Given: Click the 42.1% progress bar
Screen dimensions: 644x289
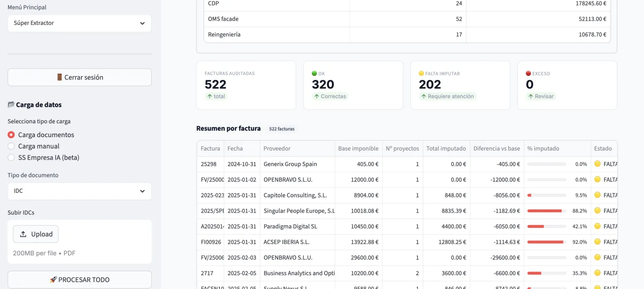Looking at the screenshot, I should click(546, 226).
